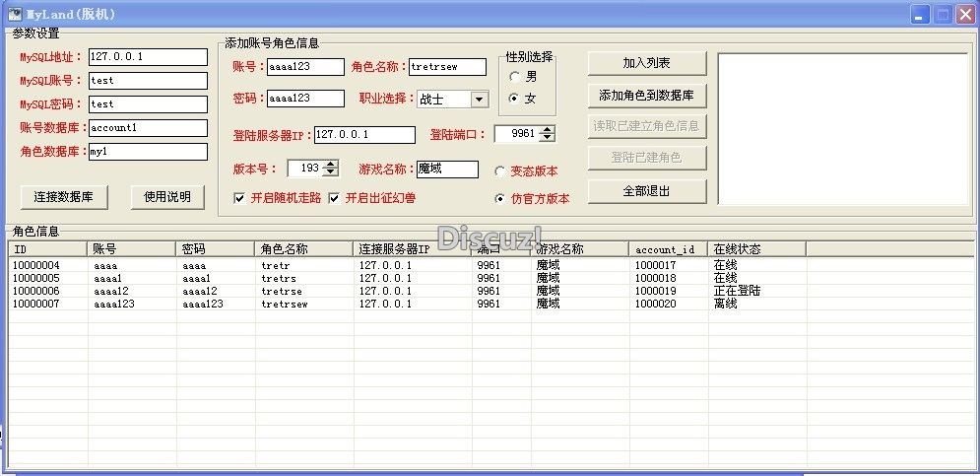Screen dimensions: 980x476
Task: Enable the 开启随机走路 checkbox
Action: tap(239, 198)
